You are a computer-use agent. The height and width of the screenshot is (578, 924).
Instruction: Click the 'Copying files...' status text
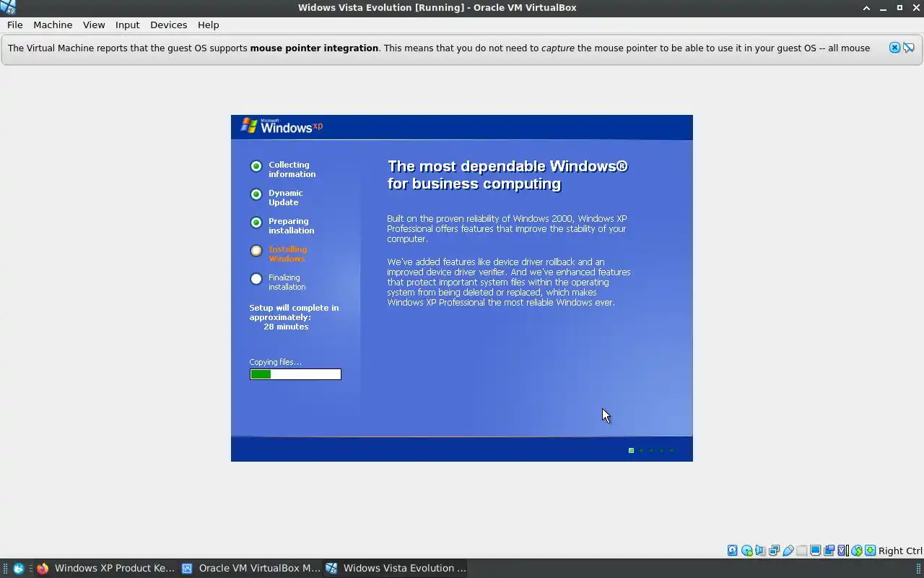click(x=276, y=362)
